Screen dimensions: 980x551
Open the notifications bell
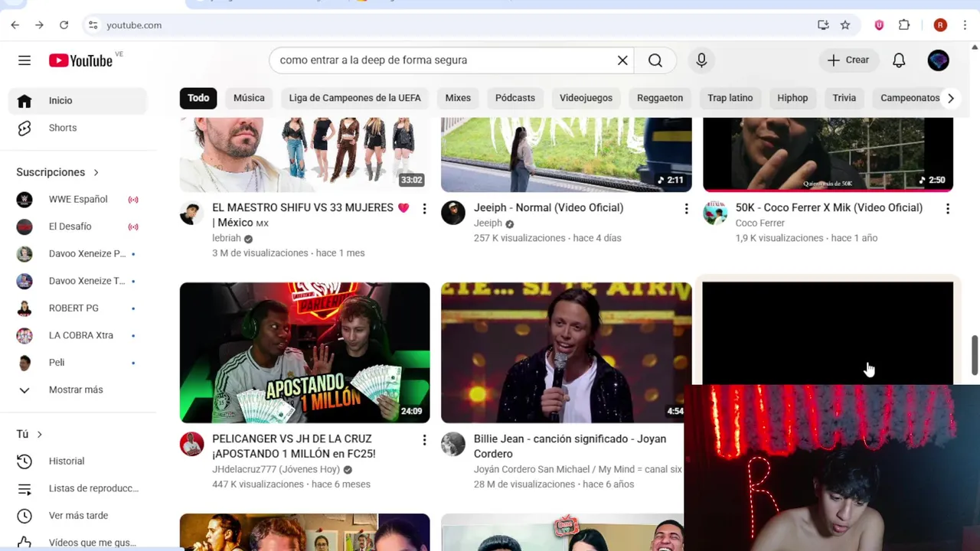click(x=899, y=60)
